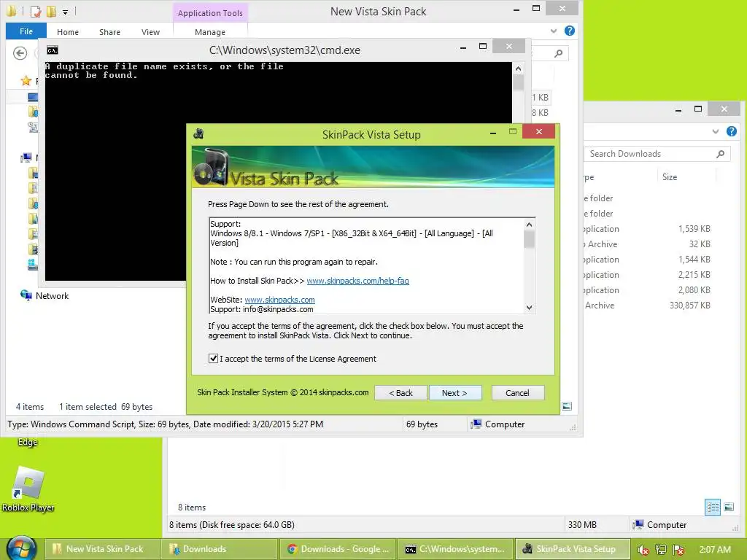
Task: Click the Network icon in navigation pane
Action: [x=26, y=295]
